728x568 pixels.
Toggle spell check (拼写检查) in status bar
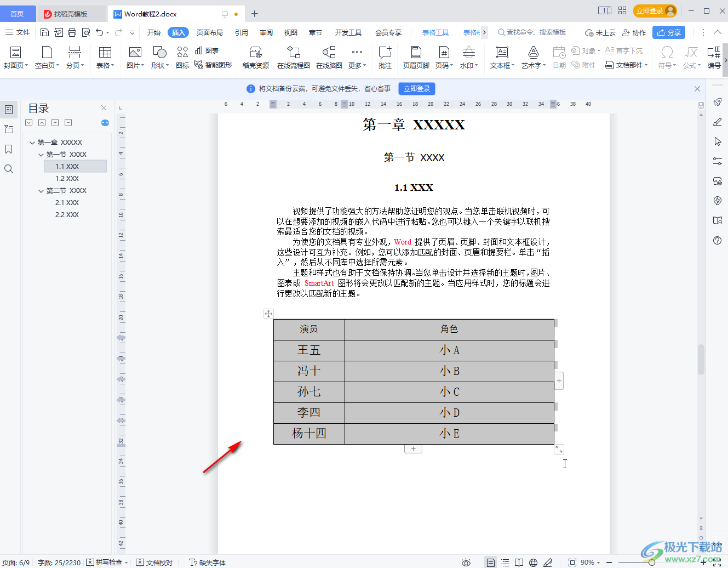pos(105,563)
